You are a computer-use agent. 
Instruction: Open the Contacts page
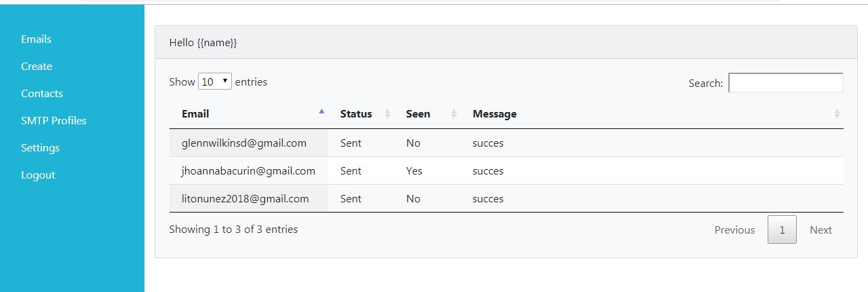pos(42,94)
